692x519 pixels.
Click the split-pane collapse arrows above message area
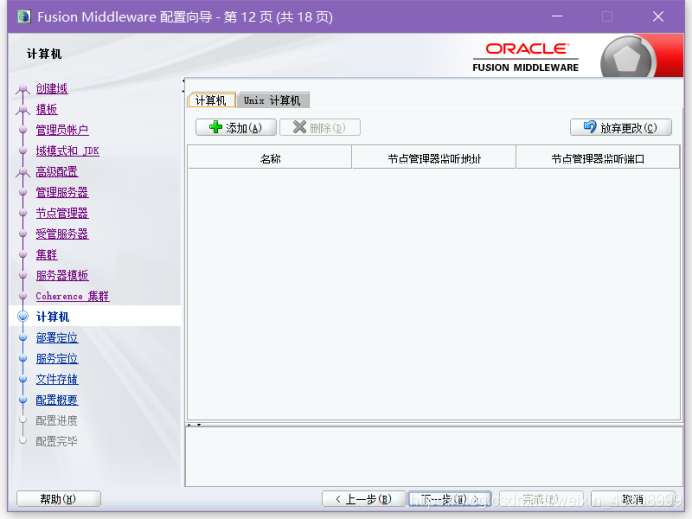(194, 425)
